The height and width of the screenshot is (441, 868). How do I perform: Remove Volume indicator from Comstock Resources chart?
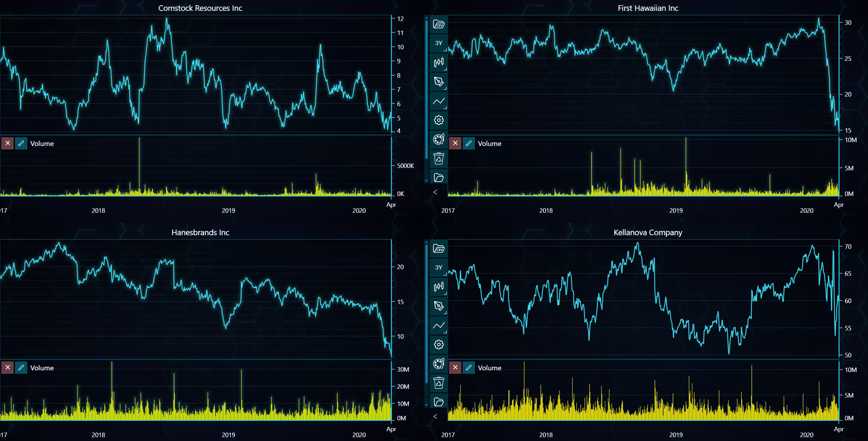[7, 143]
